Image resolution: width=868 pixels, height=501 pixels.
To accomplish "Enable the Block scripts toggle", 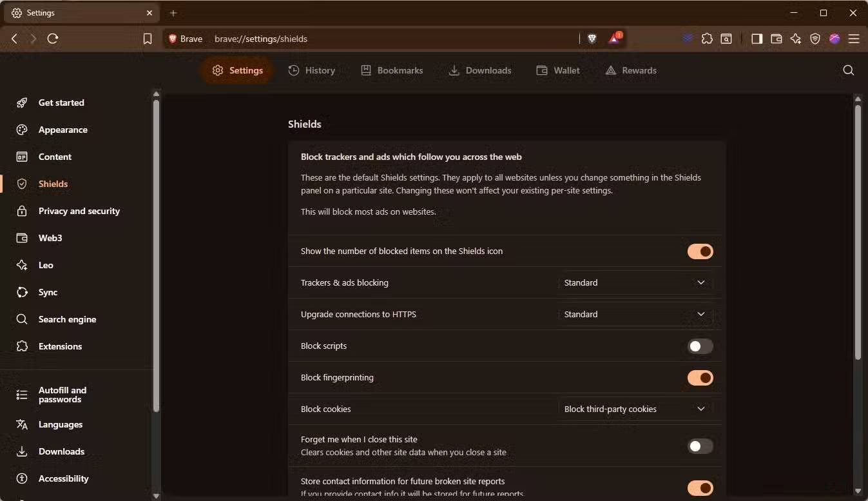I will (700, 346).
